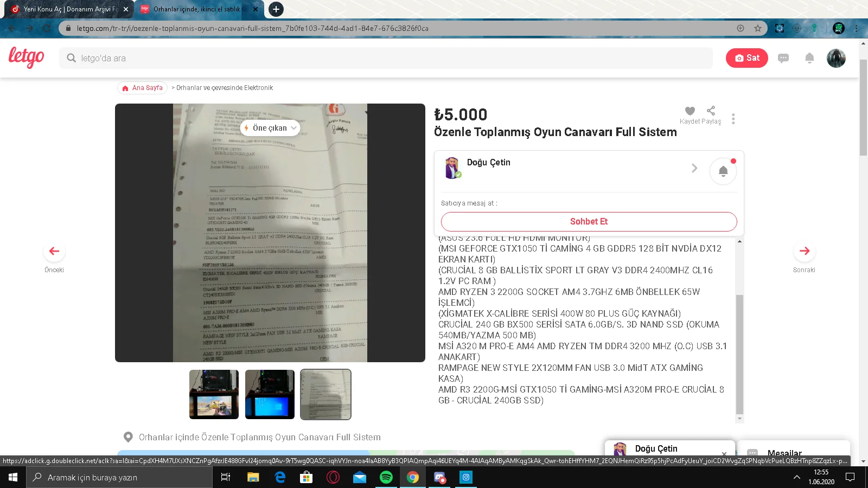Open the blue screenshot frame extension
Image resolution: width=868 pixels, height=488 pixels.
[780, 28]
